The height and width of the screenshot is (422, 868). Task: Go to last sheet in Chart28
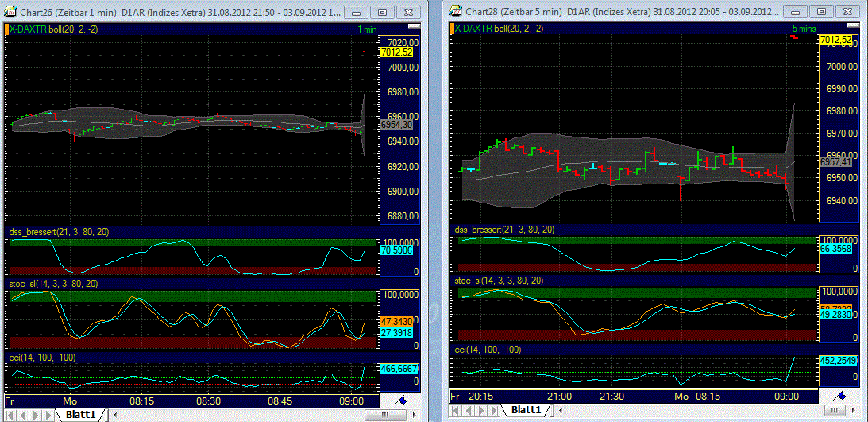[494, 410]
